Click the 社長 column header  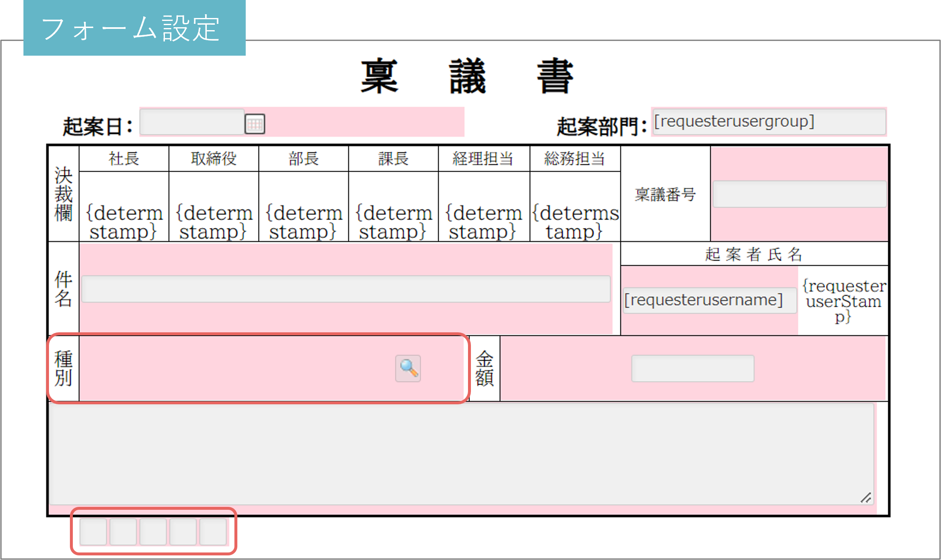[x=124, y=159]
